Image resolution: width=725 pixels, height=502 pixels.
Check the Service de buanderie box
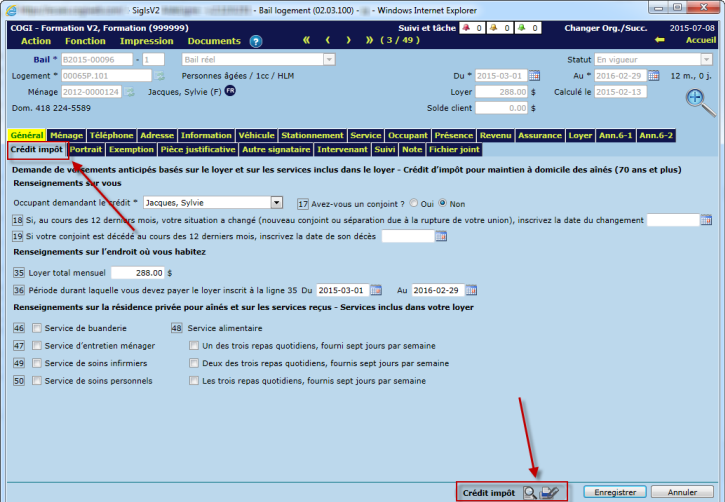click(x=37, y=328)
